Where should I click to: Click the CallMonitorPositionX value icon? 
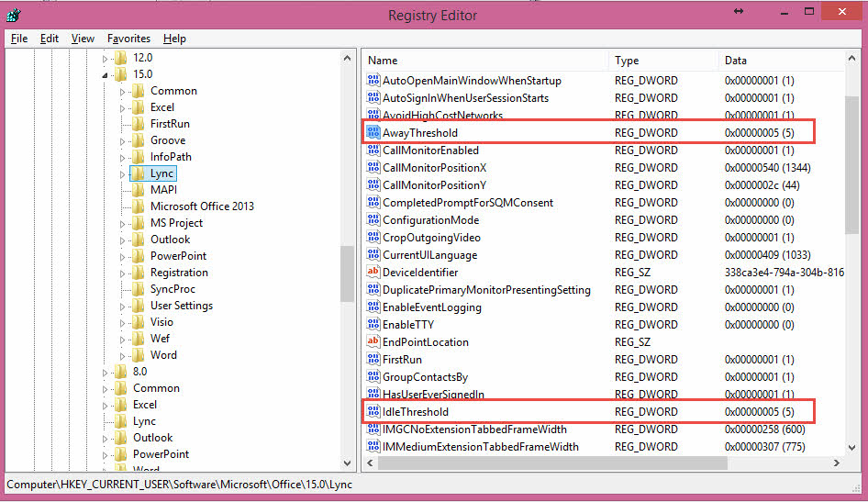tap(373, 168)
